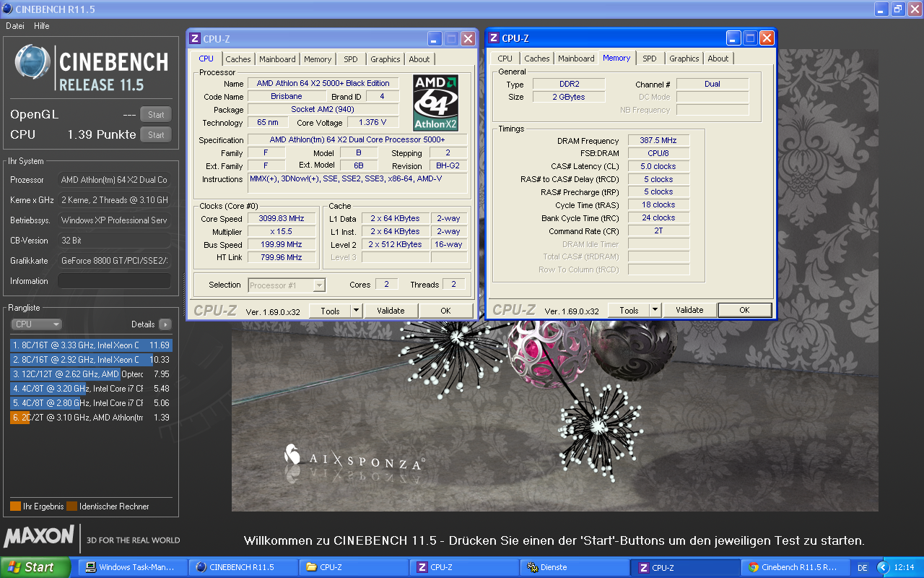
Task: Click the Core Voltage value 1.376 V
Action: point(372,122)
